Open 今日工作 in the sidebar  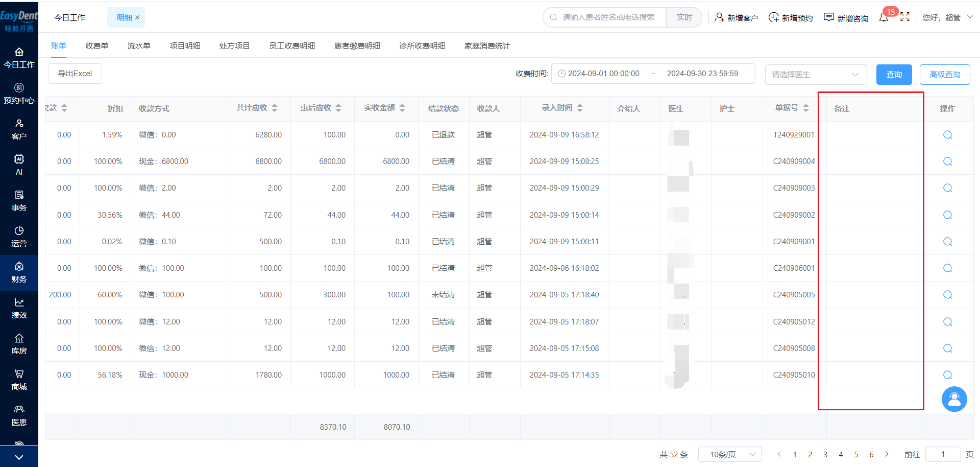(19, 58)
